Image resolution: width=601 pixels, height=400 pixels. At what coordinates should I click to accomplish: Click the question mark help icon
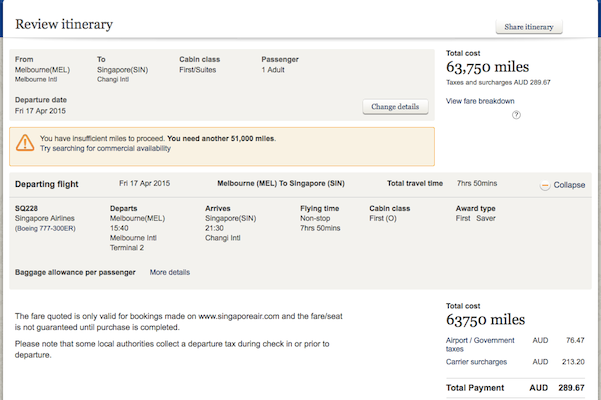(517, 115)
